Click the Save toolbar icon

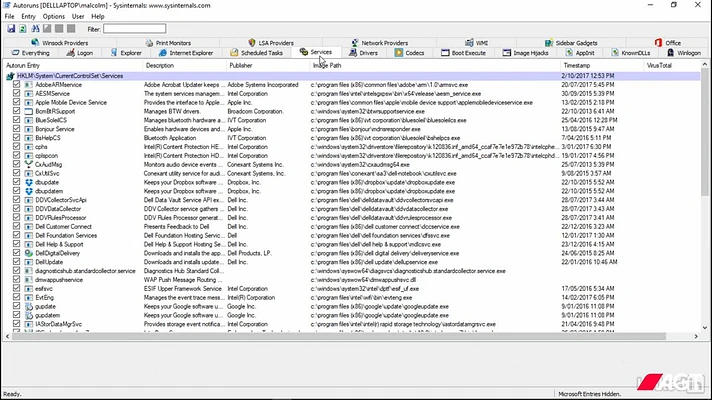(11, 29)
